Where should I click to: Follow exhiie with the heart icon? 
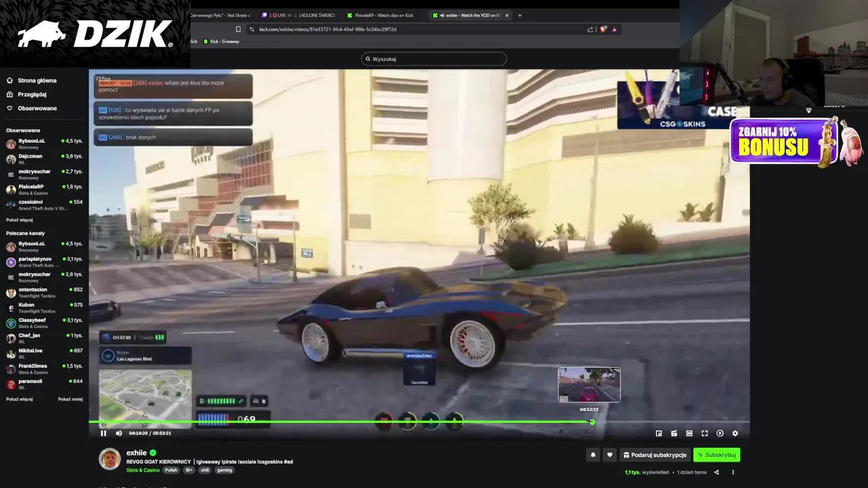click(610, 455)
